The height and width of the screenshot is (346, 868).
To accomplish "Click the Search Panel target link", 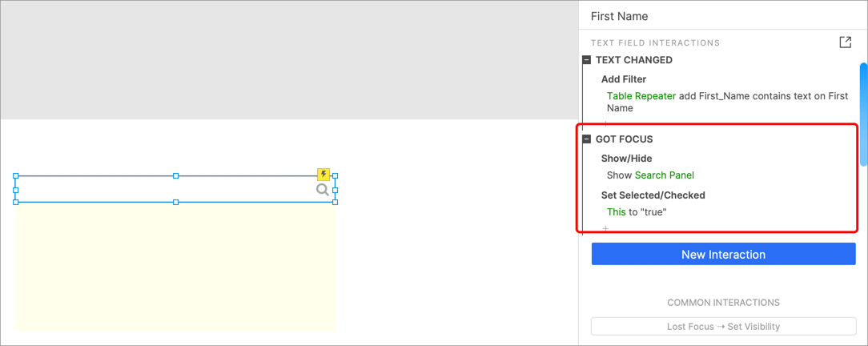I will pyautogui.click(x=665, y=175).
